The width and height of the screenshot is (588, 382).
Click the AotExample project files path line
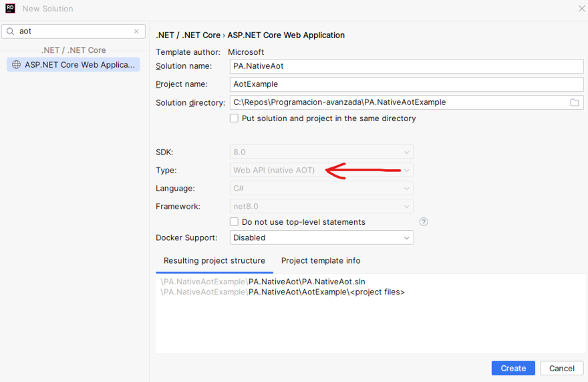click(x=283, y=292)
